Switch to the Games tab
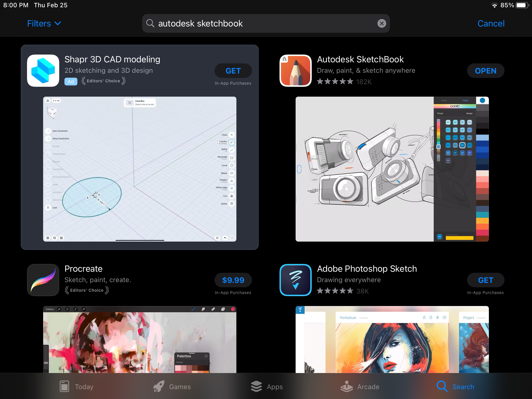 coord(172,387)
